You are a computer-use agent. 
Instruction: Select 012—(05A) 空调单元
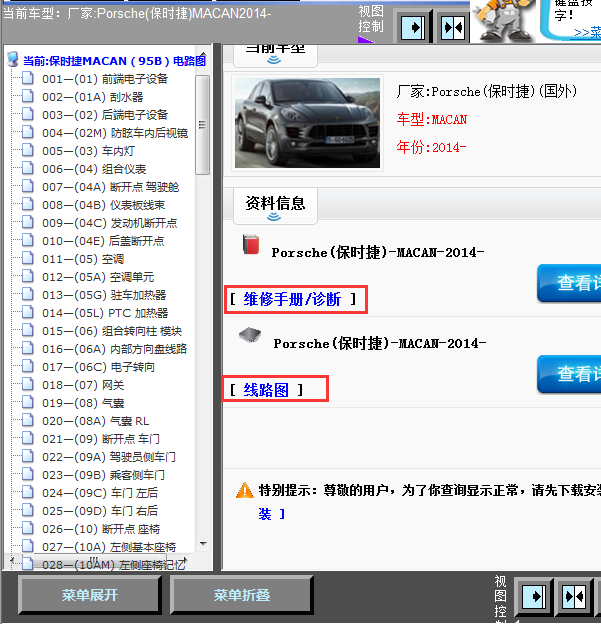point(98,277)
